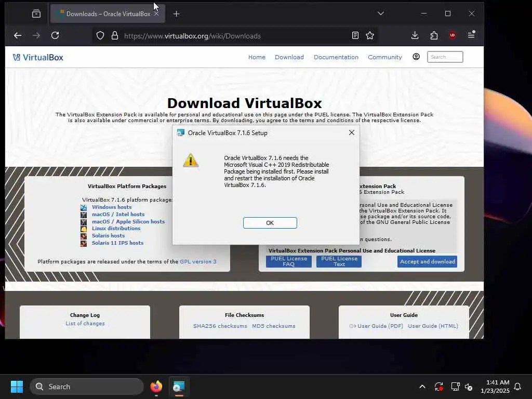Open the muted volume tray icon
532x399 pixels.
click(x=469, y=387)
